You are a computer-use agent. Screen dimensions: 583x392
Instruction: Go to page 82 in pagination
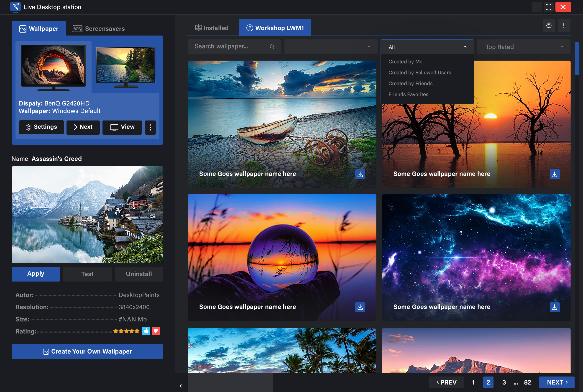pos(527,382)
